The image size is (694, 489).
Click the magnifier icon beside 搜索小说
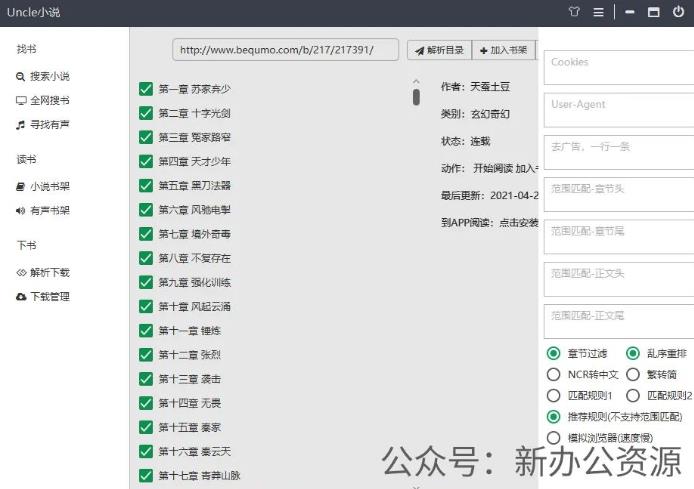pyautogui.click(x=20, y=77)
